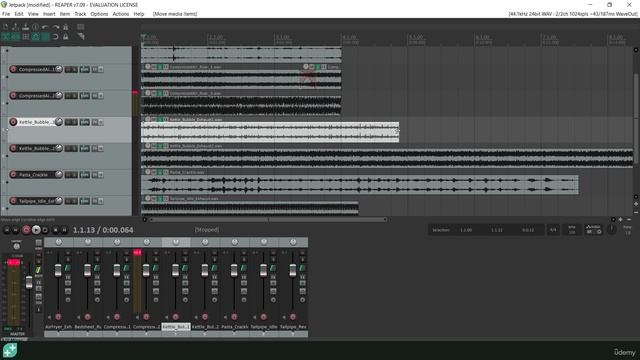
Task: Click the Compress..1 mixer volume fader
Action: (x=117, y=270)
